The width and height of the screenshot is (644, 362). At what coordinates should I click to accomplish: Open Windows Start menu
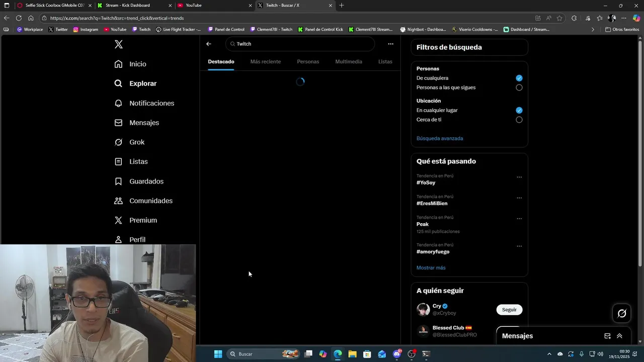coord(218,354)
